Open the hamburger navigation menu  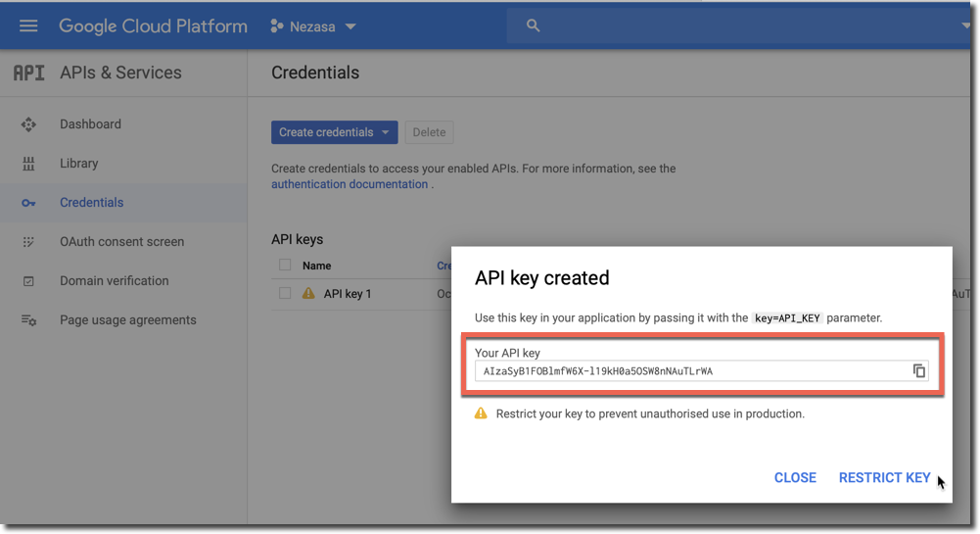coord(28,25)
